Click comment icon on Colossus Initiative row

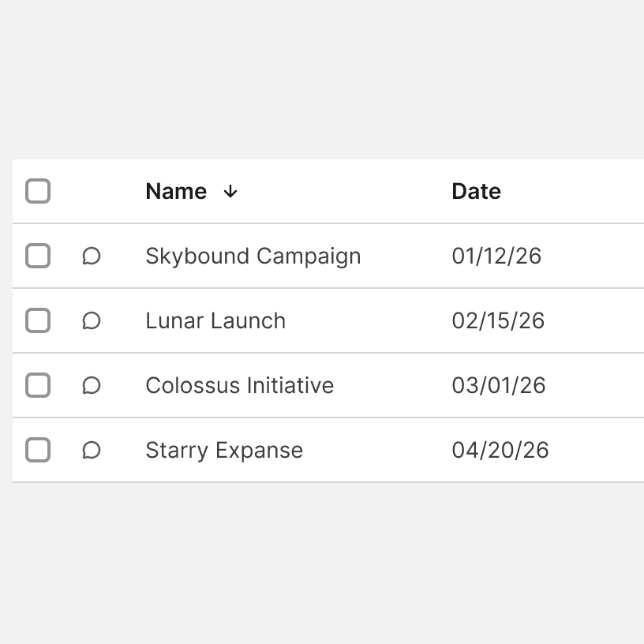[x=92, y=385]
